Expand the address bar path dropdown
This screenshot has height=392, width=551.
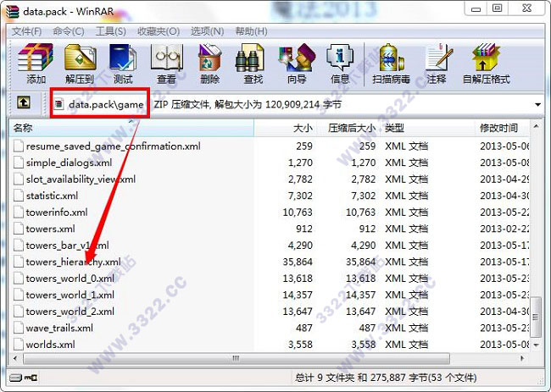tap(537, 105)
